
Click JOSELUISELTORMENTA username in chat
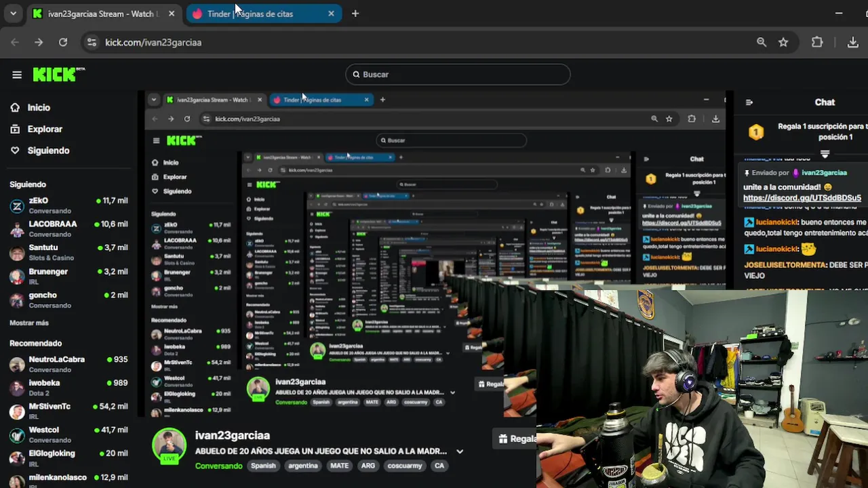click(785, 265)
